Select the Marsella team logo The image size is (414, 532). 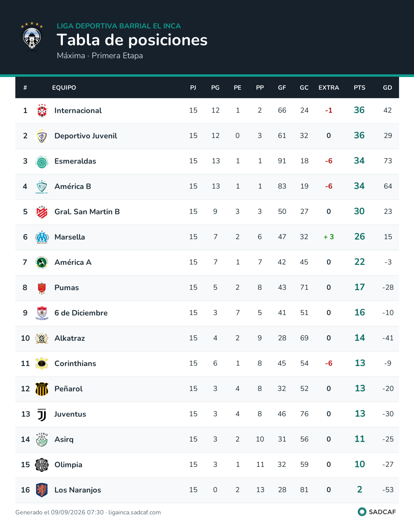pos(42,237)
